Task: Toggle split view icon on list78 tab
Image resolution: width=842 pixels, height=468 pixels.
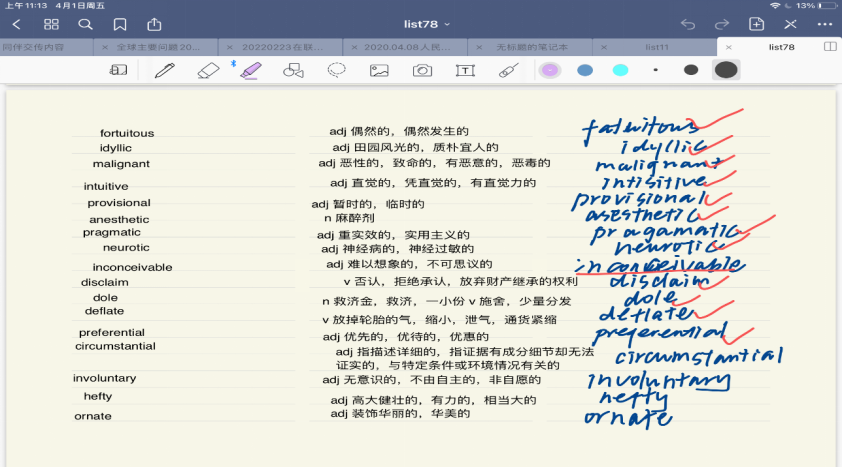Action: [x=830, y=47]
